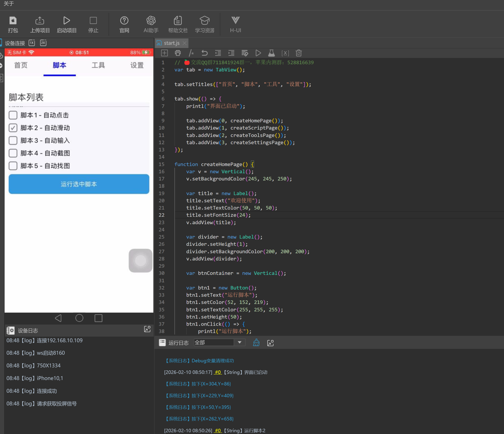Click the floating assistive touch button
Viewport: 504px width, 434px height.
click(x=140, y=260)
